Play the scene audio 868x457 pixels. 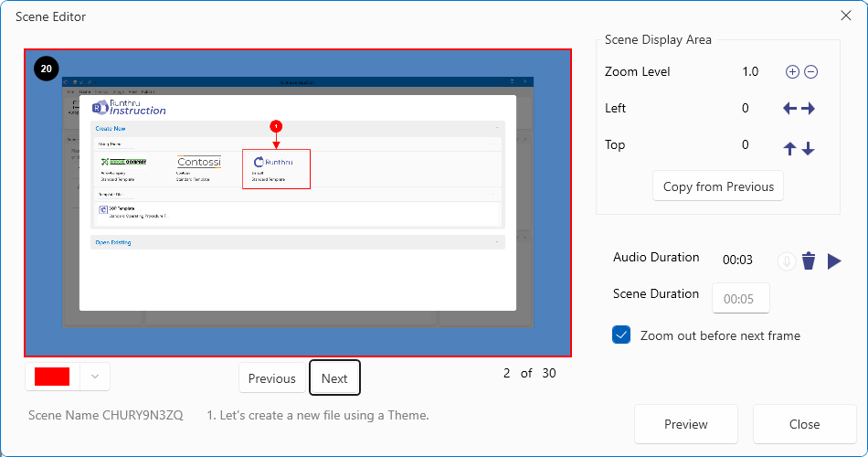tap(834, 261)
